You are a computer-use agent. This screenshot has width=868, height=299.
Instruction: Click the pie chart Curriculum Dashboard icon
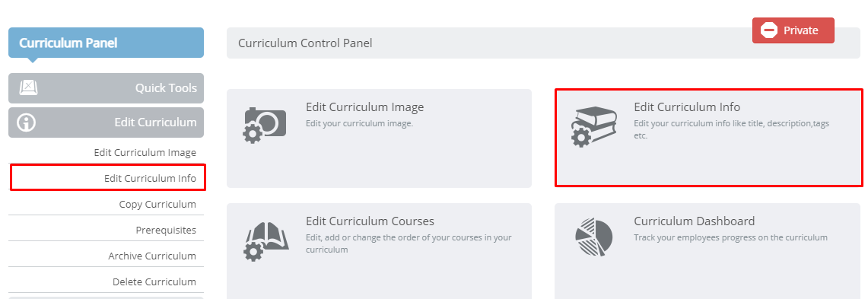click(x=593, y=237)
